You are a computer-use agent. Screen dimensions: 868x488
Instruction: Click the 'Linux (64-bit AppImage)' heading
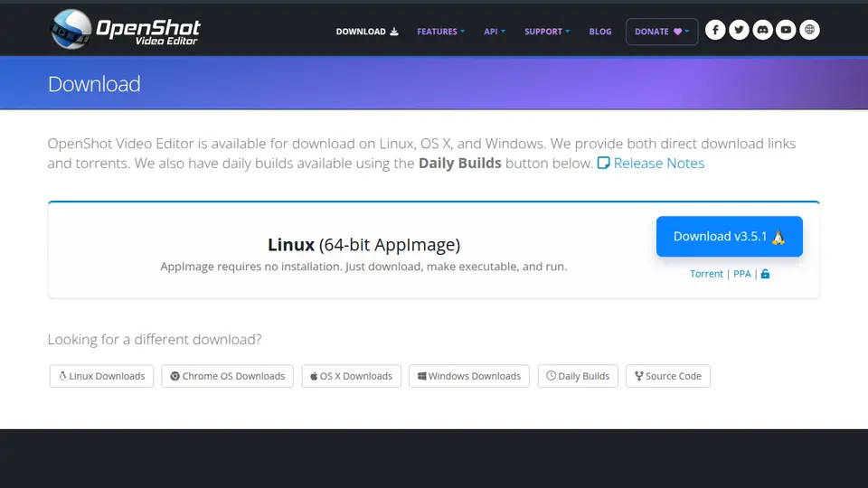(363, 245)
